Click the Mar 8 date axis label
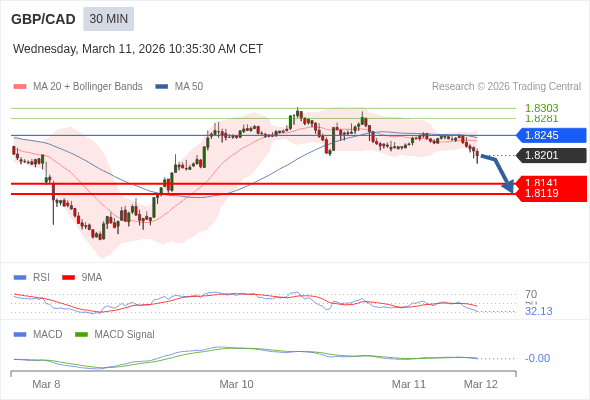Screen dimensions: 590x400 [x=46, y=384]
